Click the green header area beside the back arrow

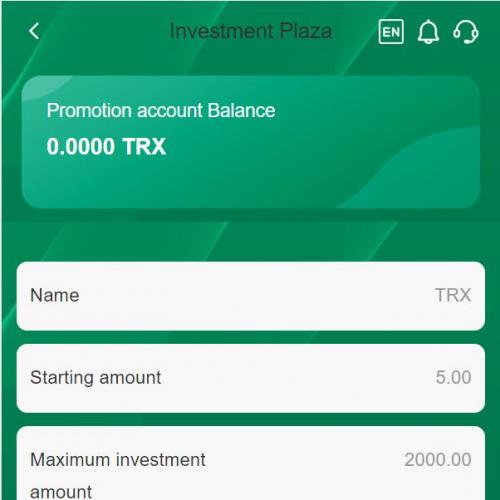100,31
